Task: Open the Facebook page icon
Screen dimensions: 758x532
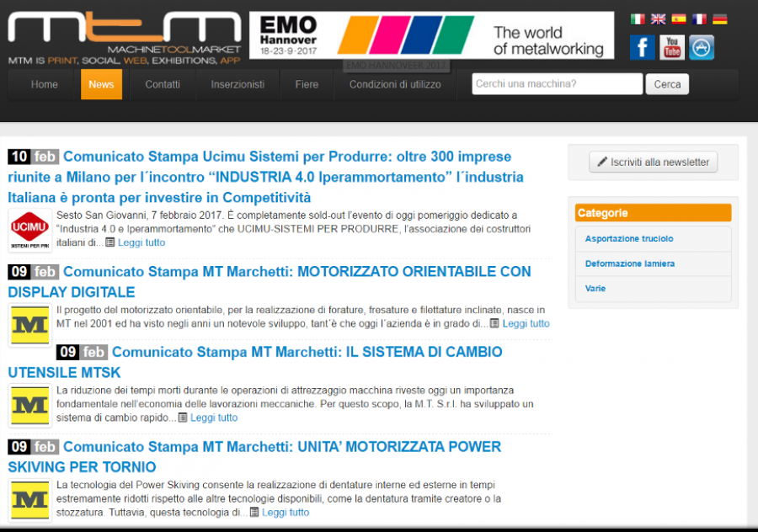Action: pyautogui.click(x=642, y=47)
